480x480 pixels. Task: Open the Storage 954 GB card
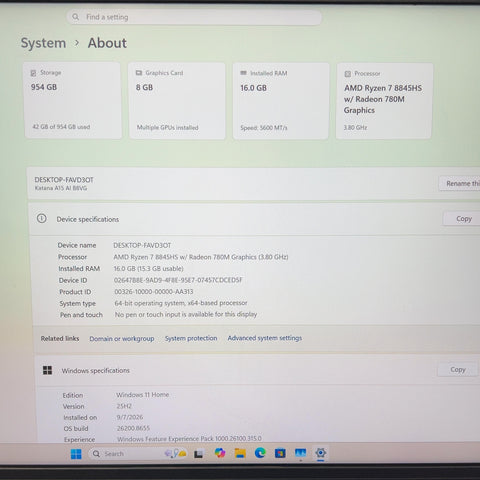(x=73, y=100)
